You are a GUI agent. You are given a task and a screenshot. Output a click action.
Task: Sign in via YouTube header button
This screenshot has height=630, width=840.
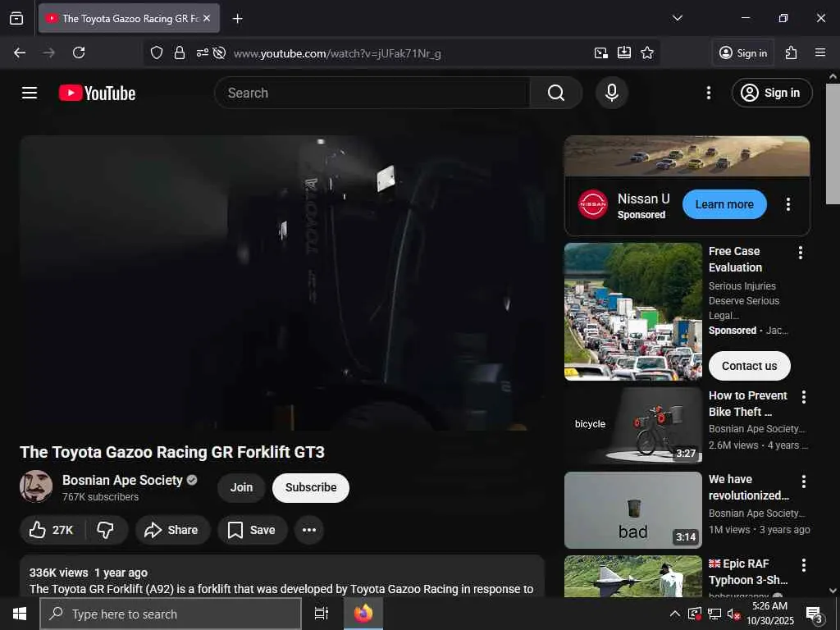(771, 93)
